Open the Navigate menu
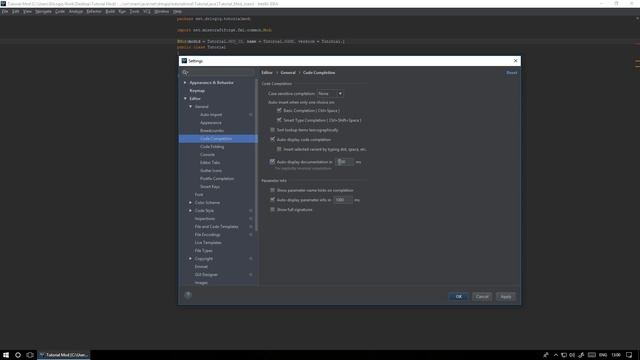Screen dimensions: 640x360 point(43,11)
